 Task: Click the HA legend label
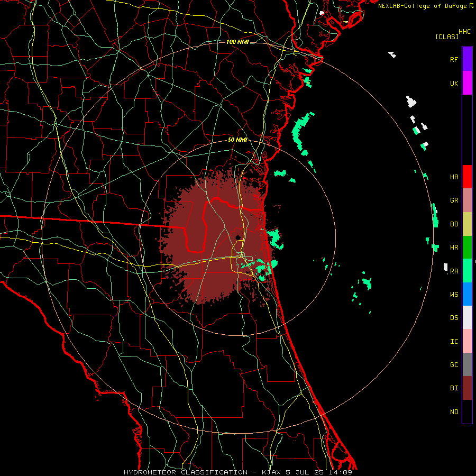[x=454, y=177]
